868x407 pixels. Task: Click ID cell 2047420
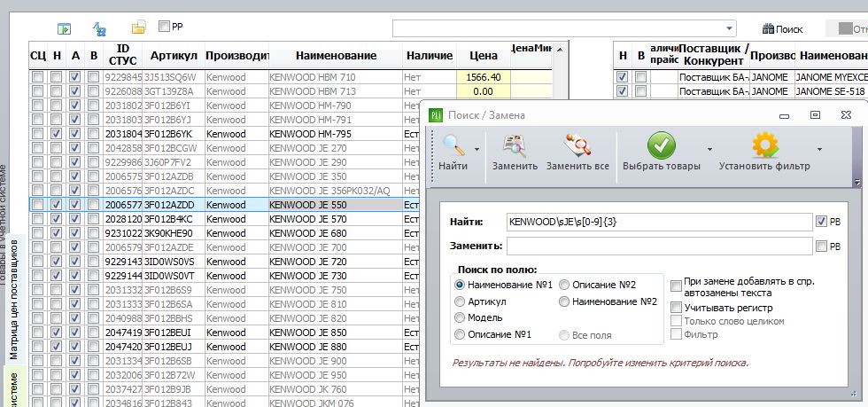[x=123, y=347]
